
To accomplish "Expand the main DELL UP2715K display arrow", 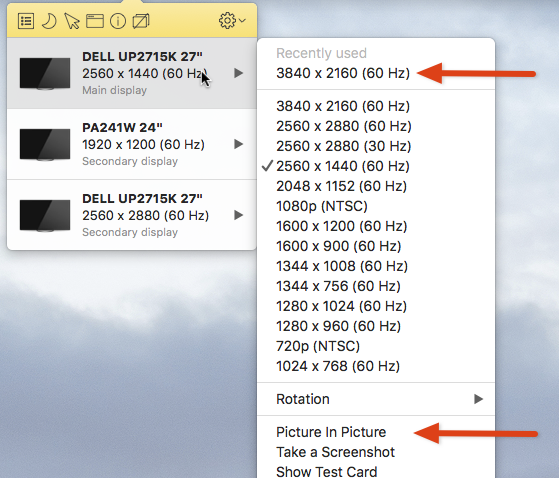I will point(239,73).
